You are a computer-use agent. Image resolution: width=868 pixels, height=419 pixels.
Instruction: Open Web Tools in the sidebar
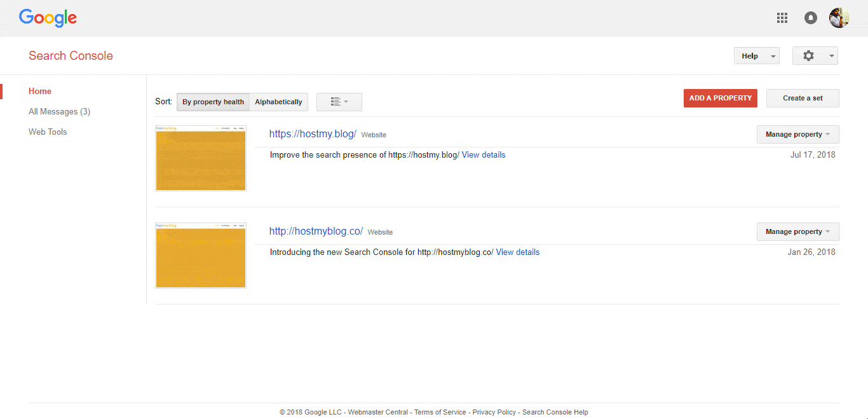point(48,132)
